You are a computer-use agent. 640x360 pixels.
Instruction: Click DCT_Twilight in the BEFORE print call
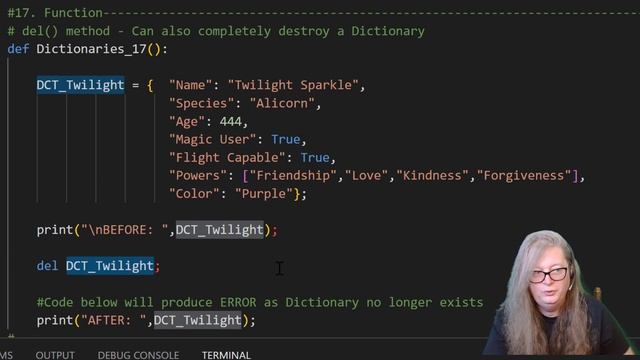click(220, 230)
